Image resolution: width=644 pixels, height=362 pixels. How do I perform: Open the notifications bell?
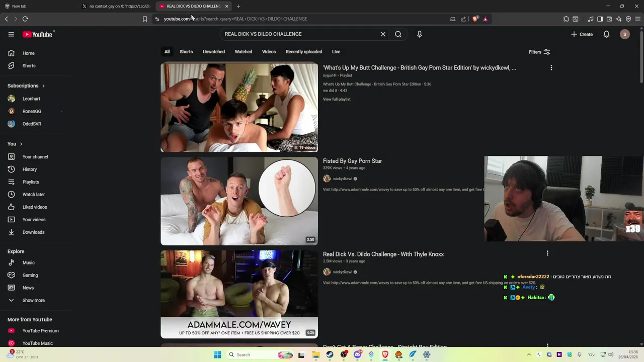tap(606, 34)
